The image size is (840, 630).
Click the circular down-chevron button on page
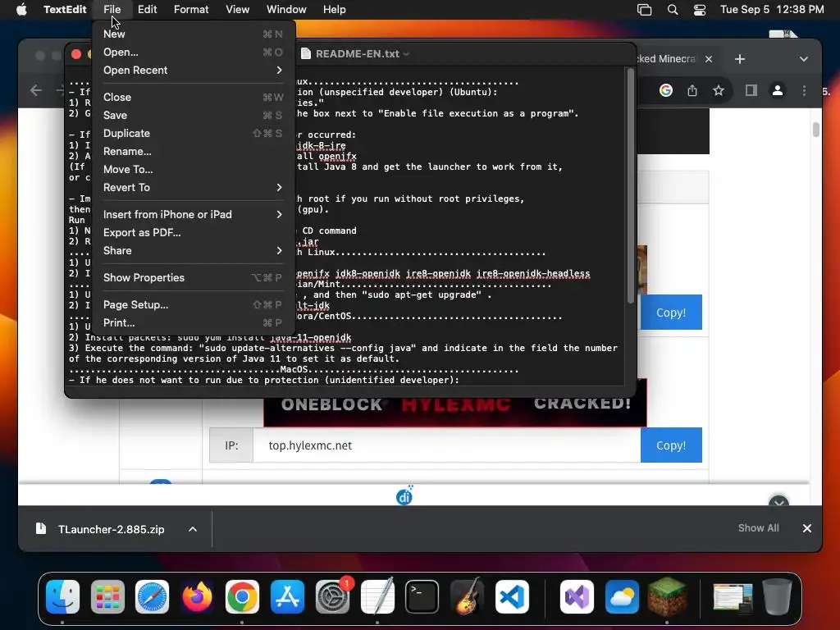pos(778,503)
